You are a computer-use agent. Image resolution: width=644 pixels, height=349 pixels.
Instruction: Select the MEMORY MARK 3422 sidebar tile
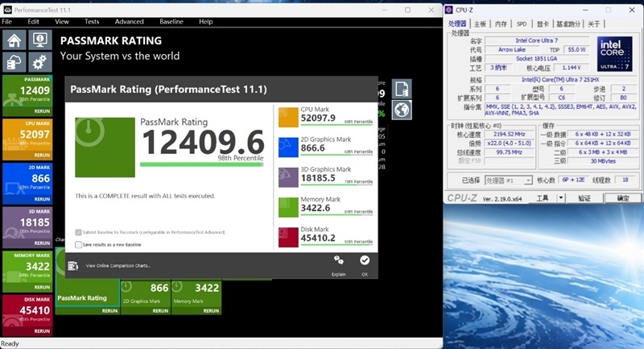tap(27, 272)
